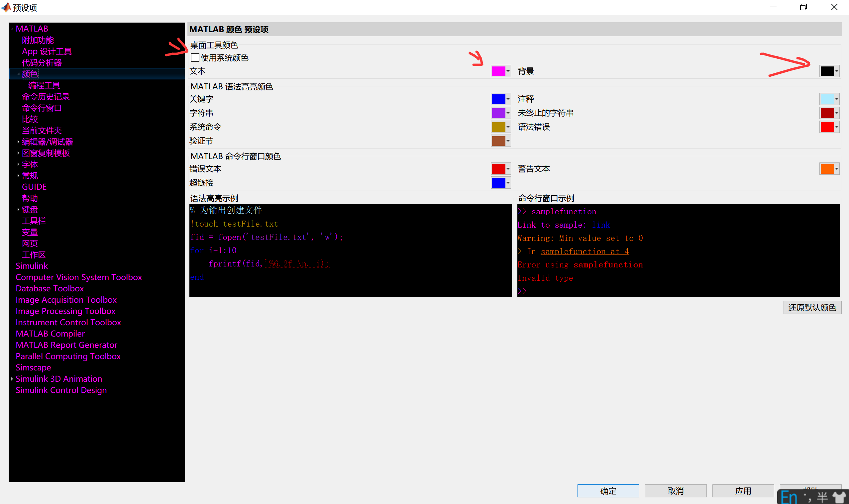
Task: Select 比较 in the tree
Action: click(x=30, y=119)
